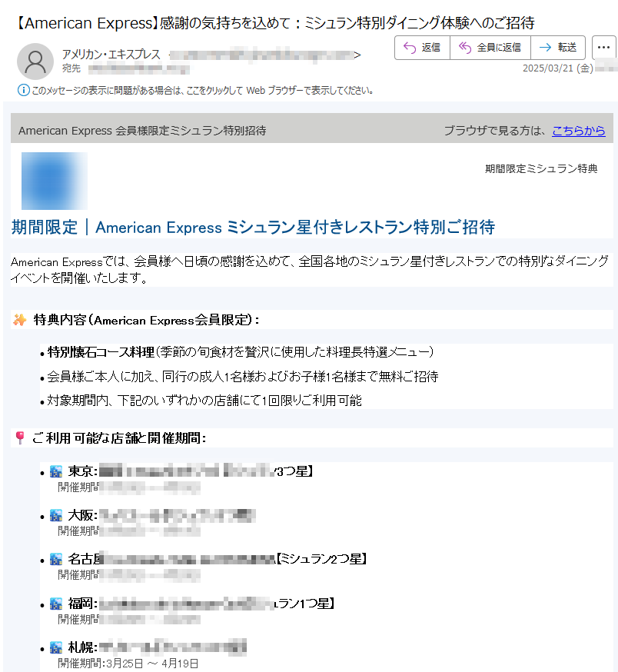Click the info icon in the notice bar
This screenshot has width=618, height=672.
point(24,90)
